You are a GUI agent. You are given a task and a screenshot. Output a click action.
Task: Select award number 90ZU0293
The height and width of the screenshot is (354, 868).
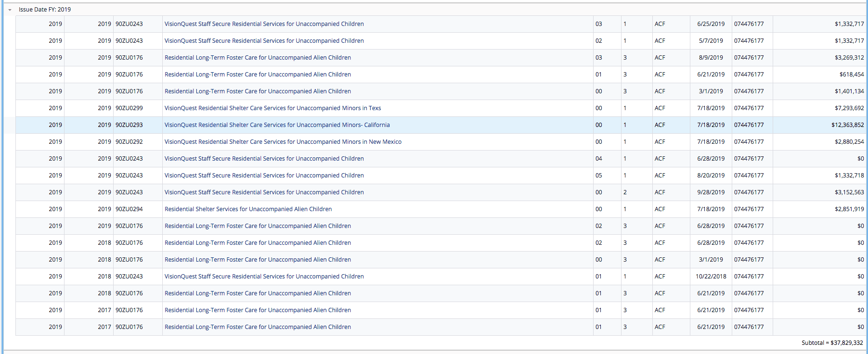(x=129, y=125)
